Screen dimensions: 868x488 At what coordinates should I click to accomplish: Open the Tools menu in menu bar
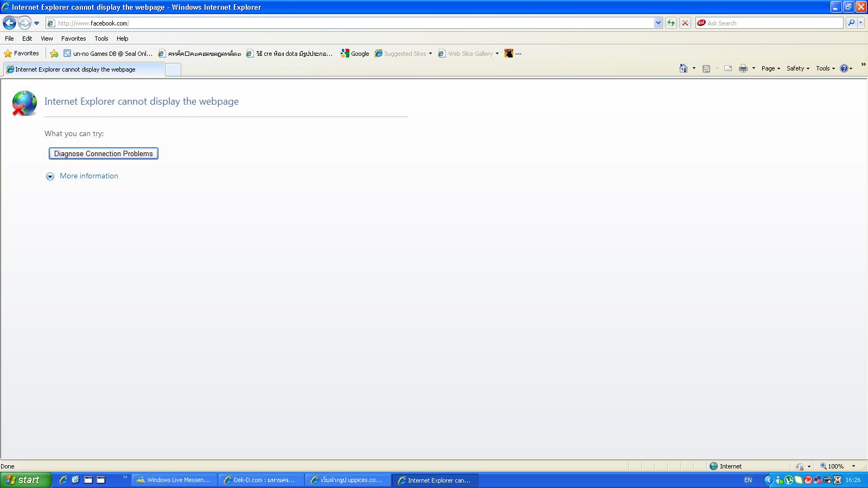(x=101, y=38)
